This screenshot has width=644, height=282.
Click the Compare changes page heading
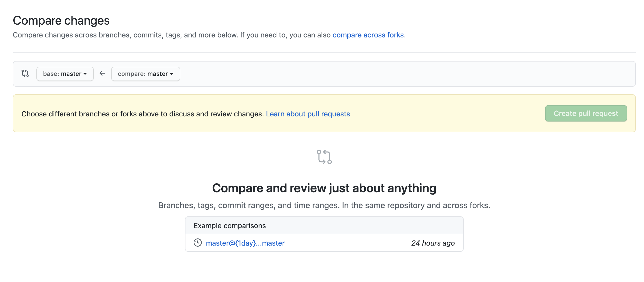[61, 21]
